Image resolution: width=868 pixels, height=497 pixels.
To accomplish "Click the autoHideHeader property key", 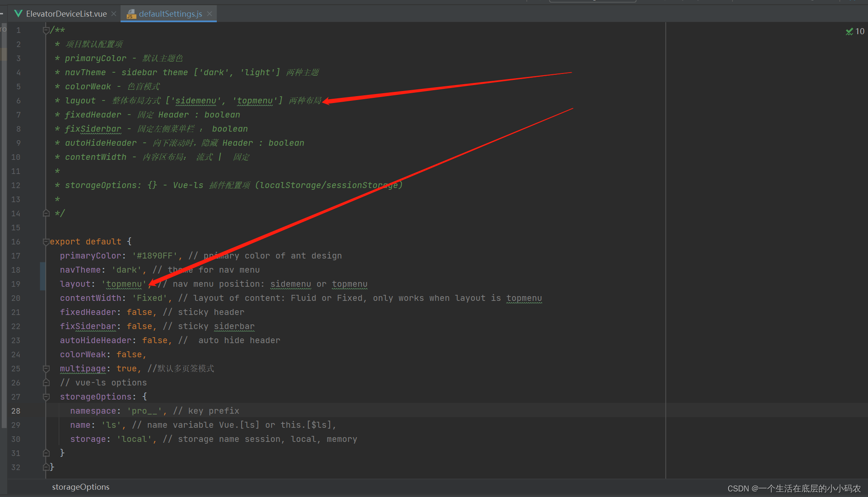I will click(x=96, y=340).
